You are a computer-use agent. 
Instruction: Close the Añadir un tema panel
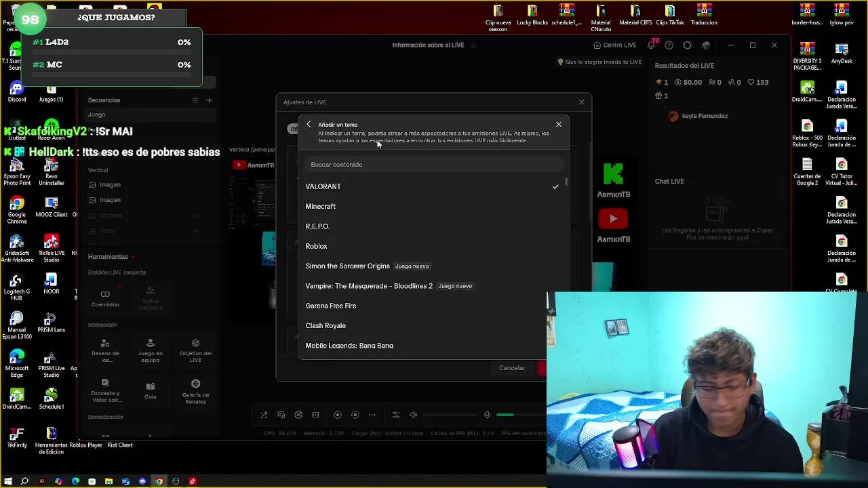point(559,125)
